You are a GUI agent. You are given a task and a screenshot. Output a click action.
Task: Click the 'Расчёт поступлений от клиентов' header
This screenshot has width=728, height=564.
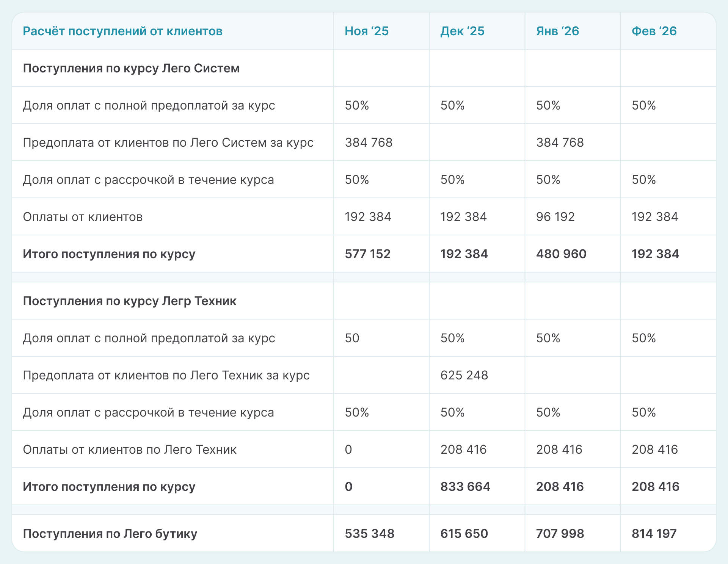coord(122,31)
